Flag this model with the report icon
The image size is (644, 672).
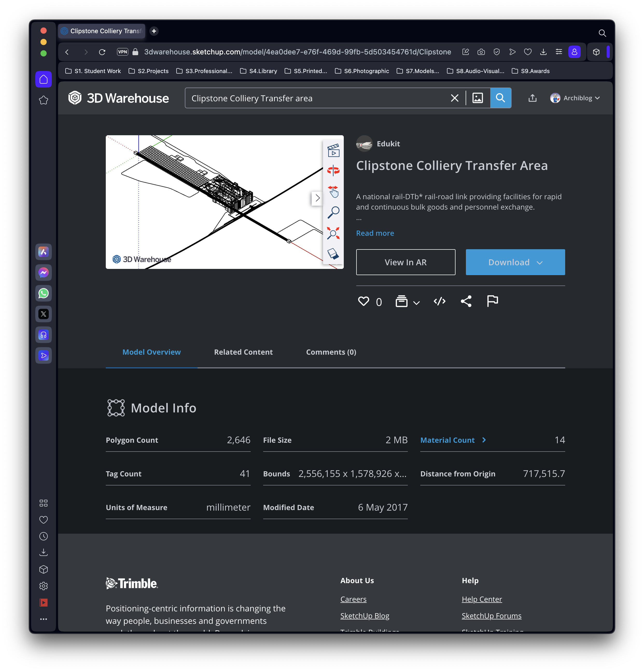[x=492, y=301]
